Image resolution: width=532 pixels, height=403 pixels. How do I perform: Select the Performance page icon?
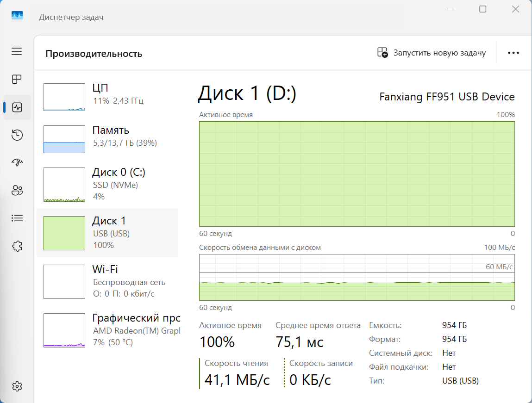click(x=17, y=108)
